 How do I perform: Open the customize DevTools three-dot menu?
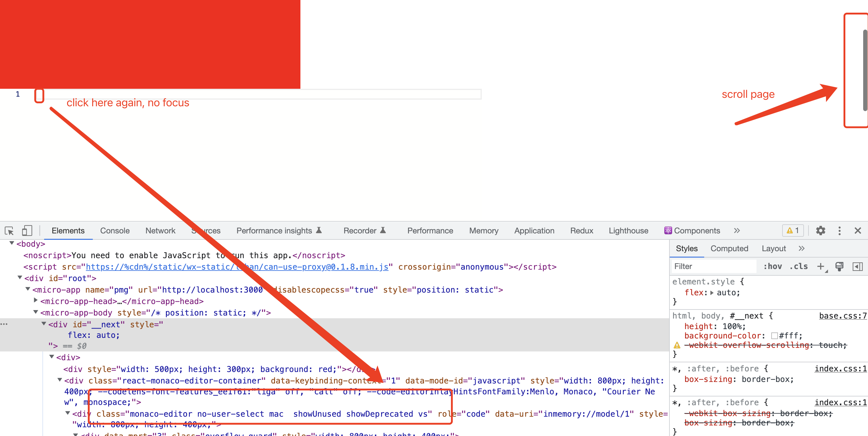pos(839,231)
